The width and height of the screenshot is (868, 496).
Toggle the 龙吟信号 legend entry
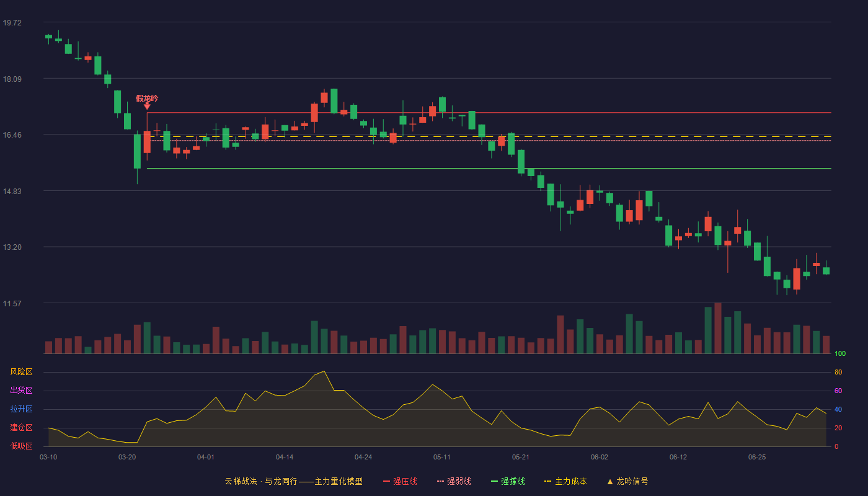[x=627, y=481]
